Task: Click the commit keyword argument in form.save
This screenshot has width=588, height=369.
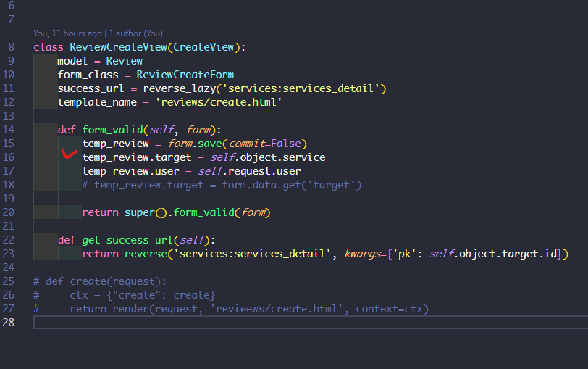Action: point(248,144)
